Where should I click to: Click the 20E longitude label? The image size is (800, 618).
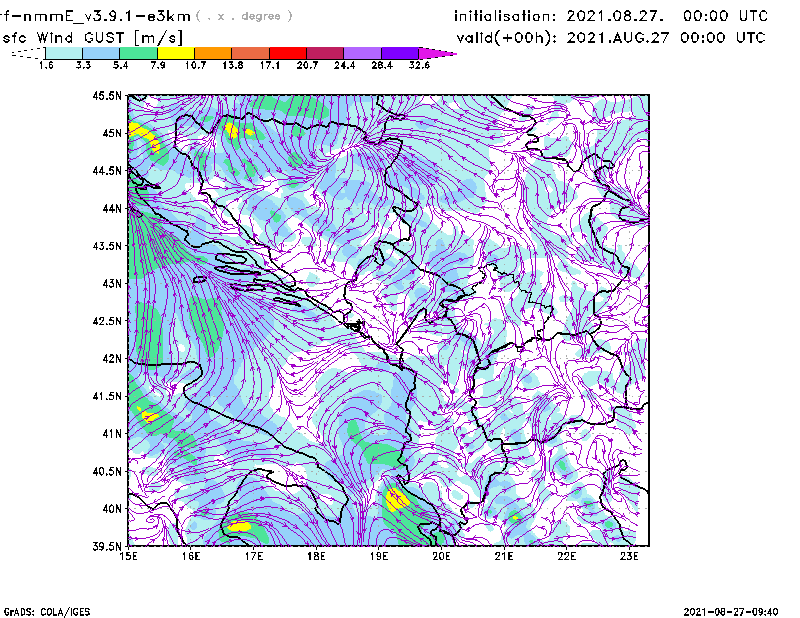point(441,556)
